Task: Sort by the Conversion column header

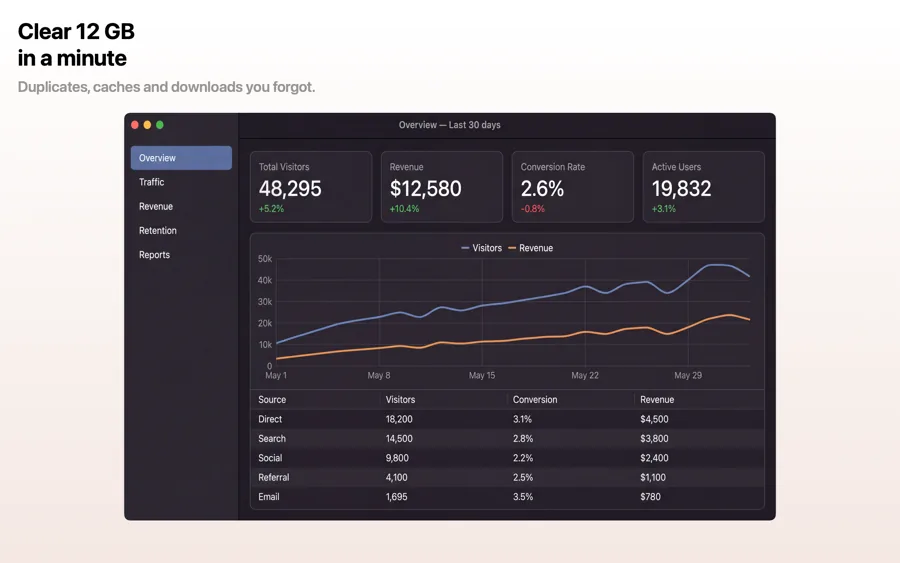Action: pos(534,399)
